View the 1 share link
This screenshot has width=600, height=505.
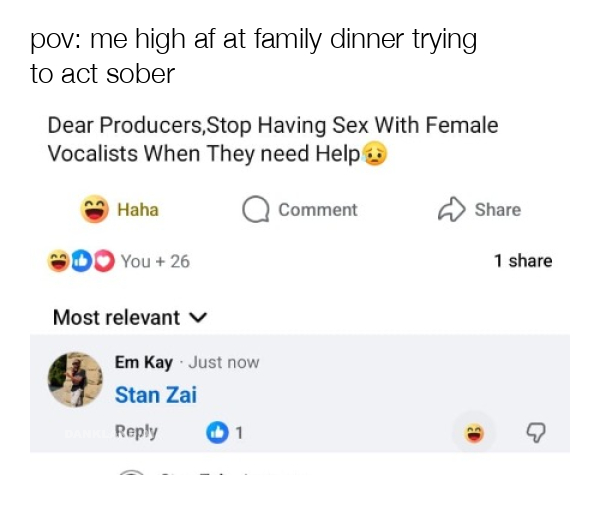[522, 261]
